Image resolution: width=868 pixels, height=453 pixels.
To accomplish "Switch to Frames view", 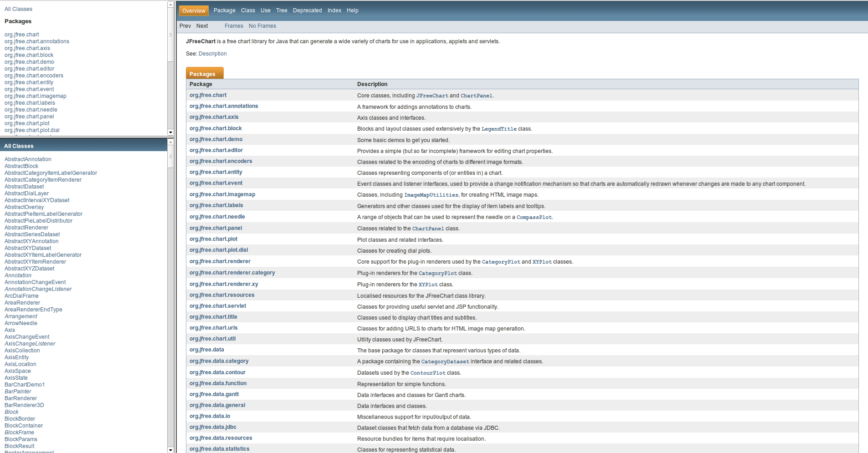I will click(x=234, y=26).
